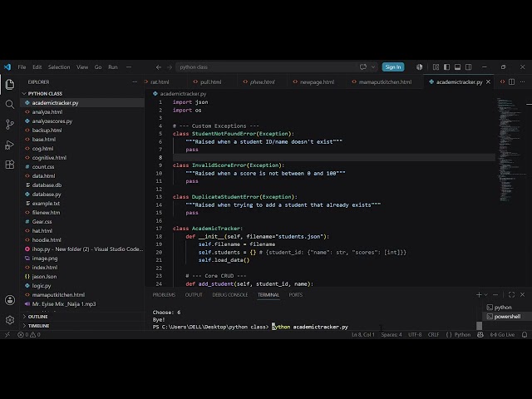This screenshot has height=399, width=532.
Task: Close the academictracker.py tab
Action: point(488,81)
